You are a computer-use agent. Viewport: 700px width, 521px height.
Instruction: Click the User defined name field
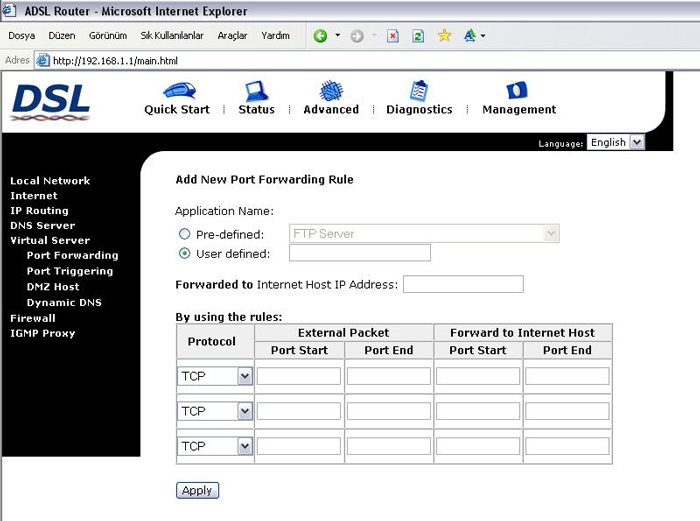pos(360,253)
